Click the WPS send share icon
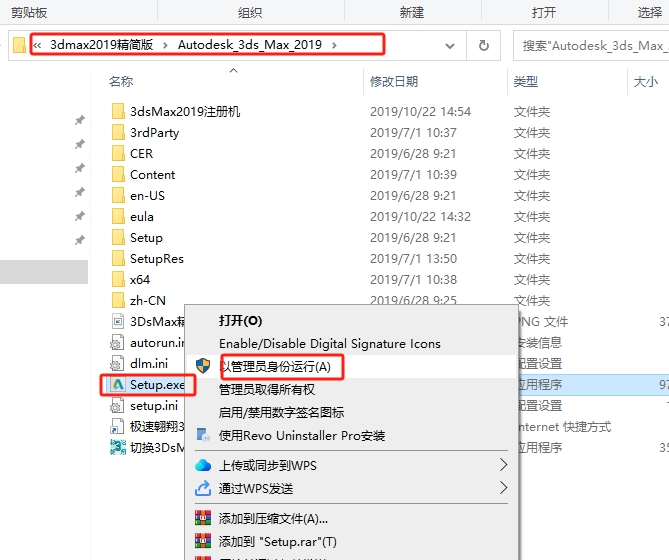 click(x=203, y=488)
